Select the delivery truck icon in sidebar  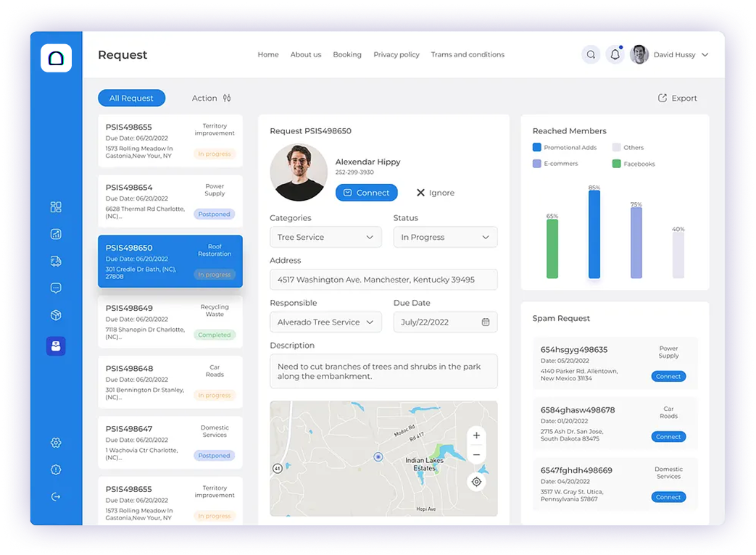click(x=56, y=261)
